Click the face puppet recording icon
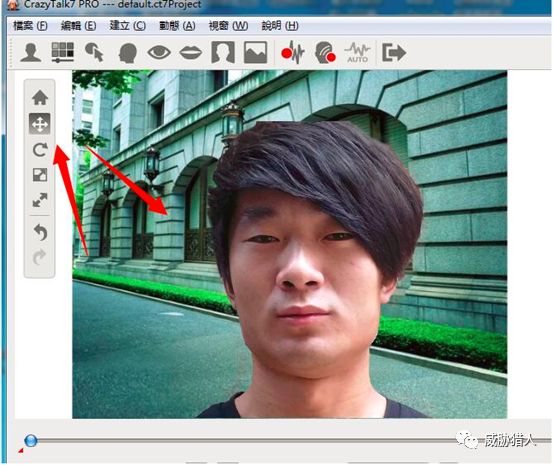The image size is (554, 465). pyautogui.click(x=325, y=53)
